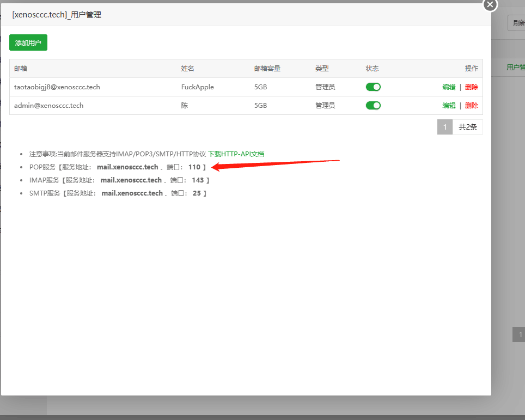This screenshot has width=525, height=420.
Task: Click the 操作 column header
Action: coord(472,68)
